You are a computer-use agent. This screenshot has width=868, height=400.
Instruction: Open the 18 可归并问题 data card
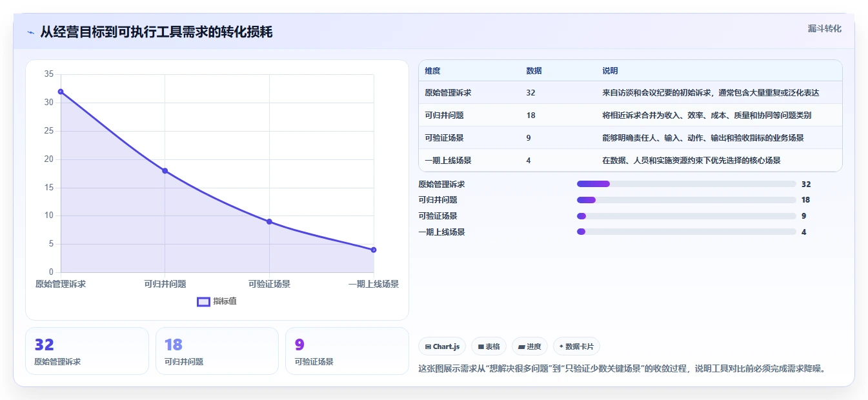[x=217, y=351]
